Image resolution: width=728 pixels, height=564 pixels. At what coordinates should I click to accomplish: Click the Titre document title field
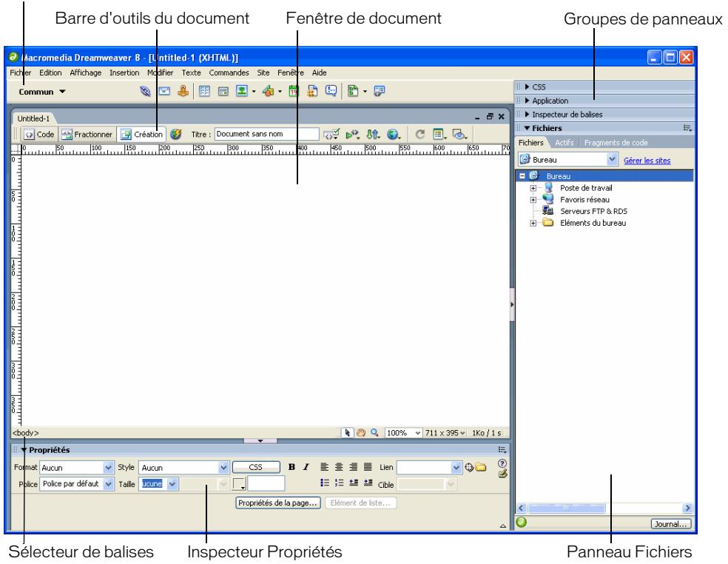coord(266,134)
